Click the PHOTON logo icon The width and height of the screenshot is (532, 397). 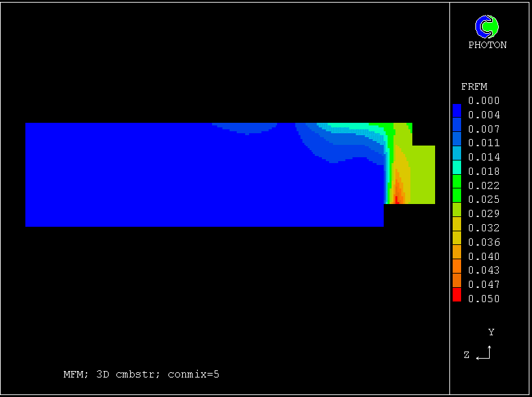point(487,27)
